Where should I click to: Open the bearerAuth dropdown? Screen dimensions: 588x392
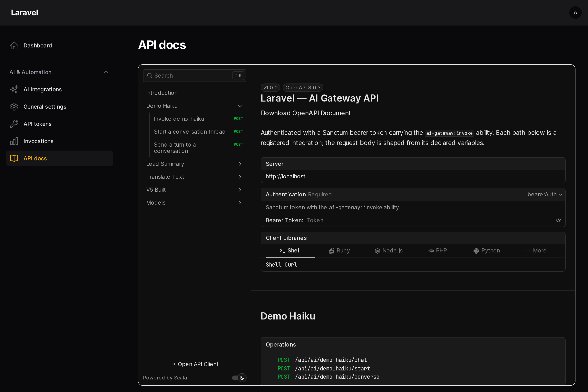tap(545, 194)
